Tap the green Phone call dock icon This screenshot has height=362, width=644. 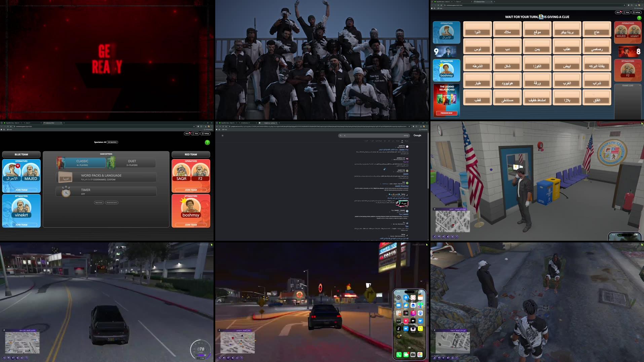point(399,355)
